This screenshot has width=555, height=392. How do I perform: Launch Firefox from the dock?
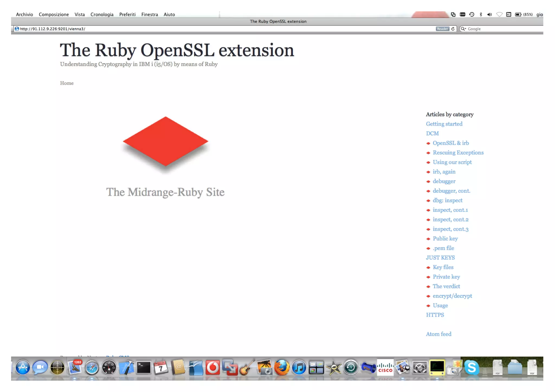[x=282, y=368]
